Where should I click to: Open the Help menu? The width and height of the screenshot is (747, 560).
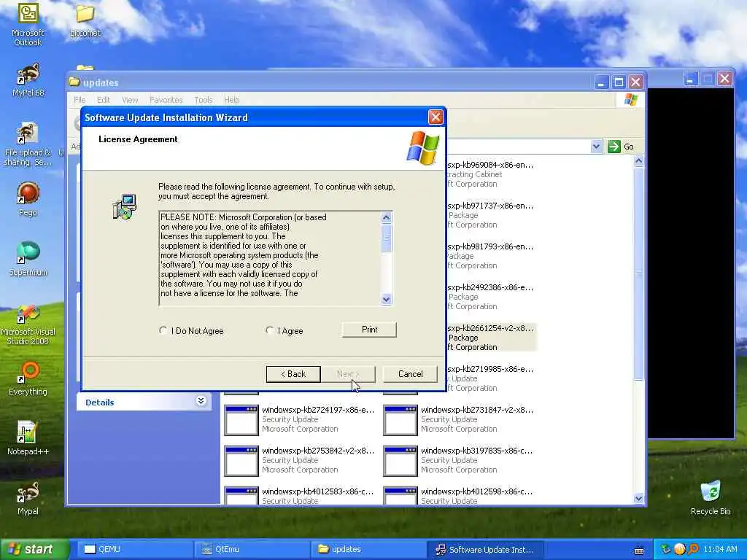[x=231, y=100]
